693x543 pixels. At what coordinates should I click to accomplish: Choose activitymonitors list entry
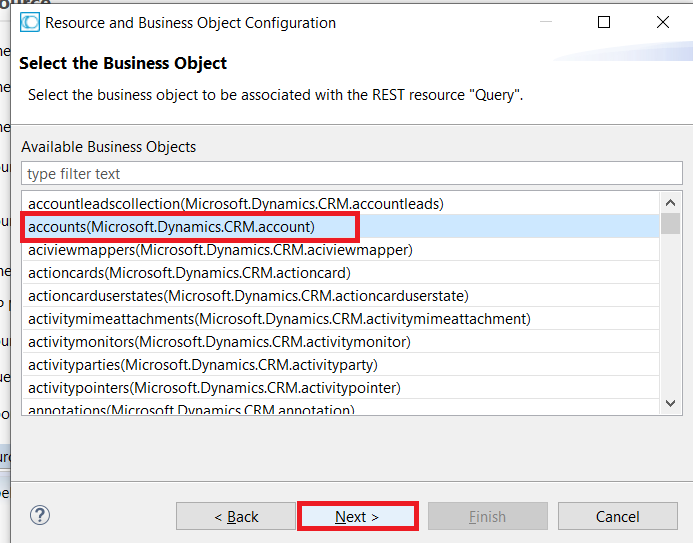click(340, 342)
